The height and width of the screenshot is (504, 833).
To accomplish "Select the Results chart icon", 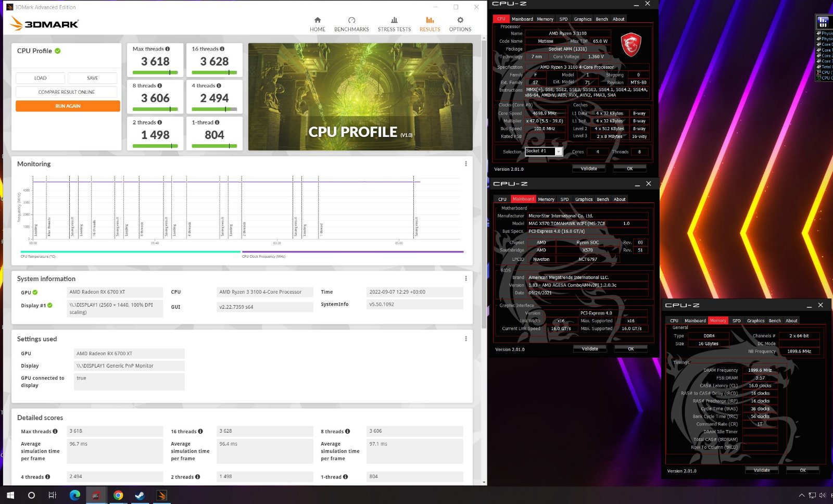I will 430,20.
